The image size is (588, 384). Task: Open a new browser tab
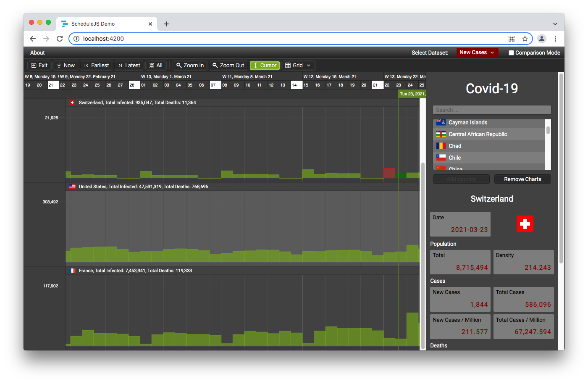click(166, 24)
